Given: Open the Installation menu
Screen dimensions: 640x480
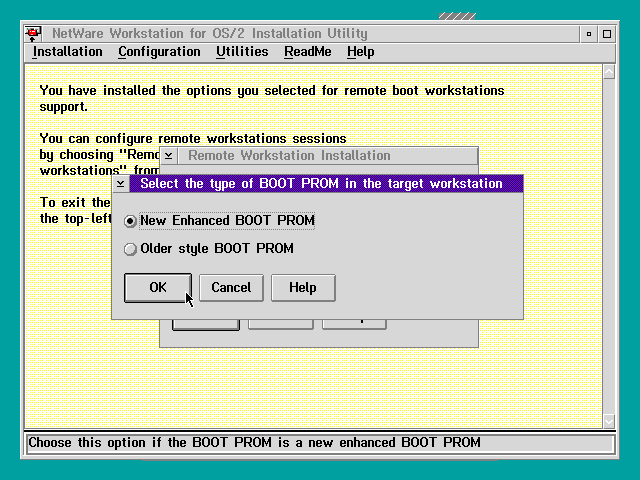Looking at the screenshot, I should pyautogui.click(x=67, y=52).
